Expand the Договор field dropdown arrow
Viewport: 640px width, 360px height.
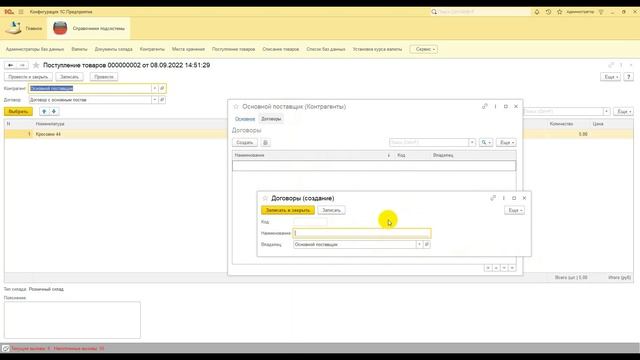(154, 100)
